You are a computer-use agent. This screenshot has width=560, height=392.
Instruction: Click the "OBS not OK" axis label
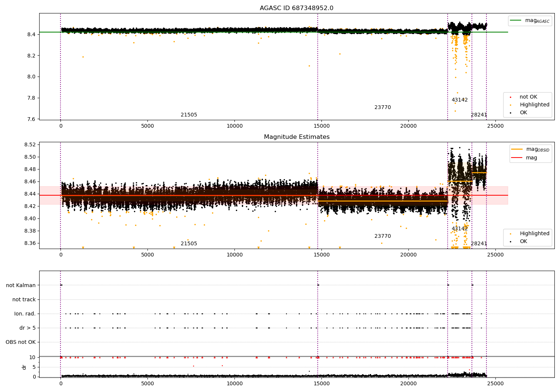tap(21, 342)
